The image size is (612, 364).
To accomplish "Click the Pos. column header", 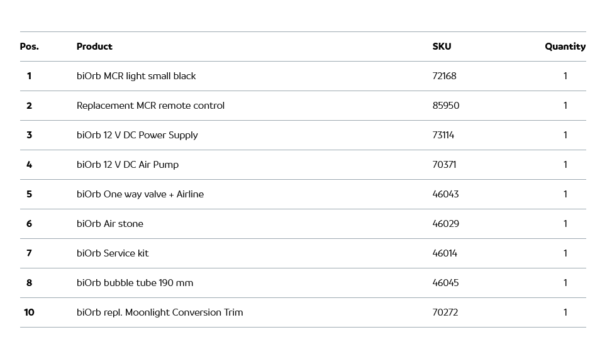I will click(29, 47).
